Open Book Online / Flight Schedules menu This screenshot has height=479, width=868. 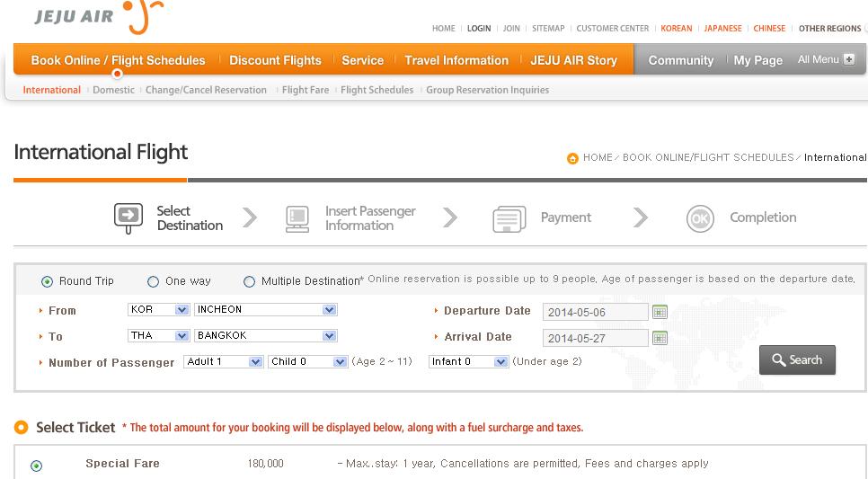118,60
